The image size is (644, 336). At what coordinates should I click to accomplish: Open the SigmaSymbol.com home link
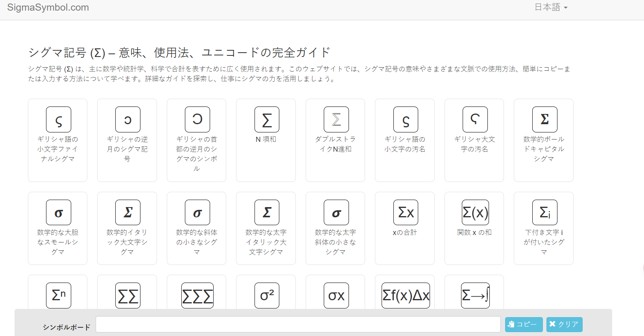[x=48, y=7]
